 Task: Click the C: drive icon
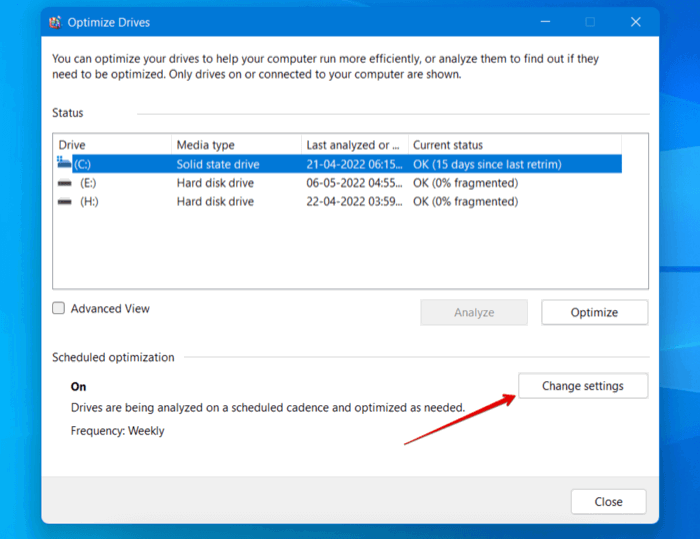click(x=64, y=163)
